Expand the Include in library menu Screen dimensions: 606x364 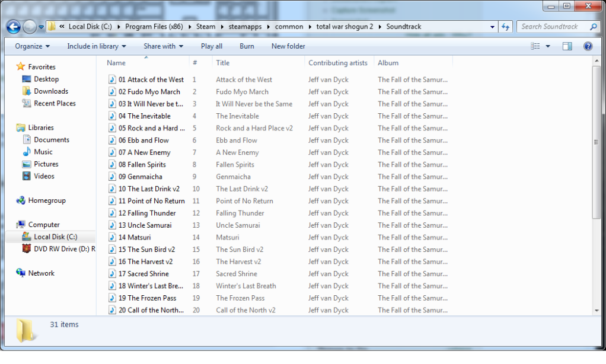pos(96,46)
